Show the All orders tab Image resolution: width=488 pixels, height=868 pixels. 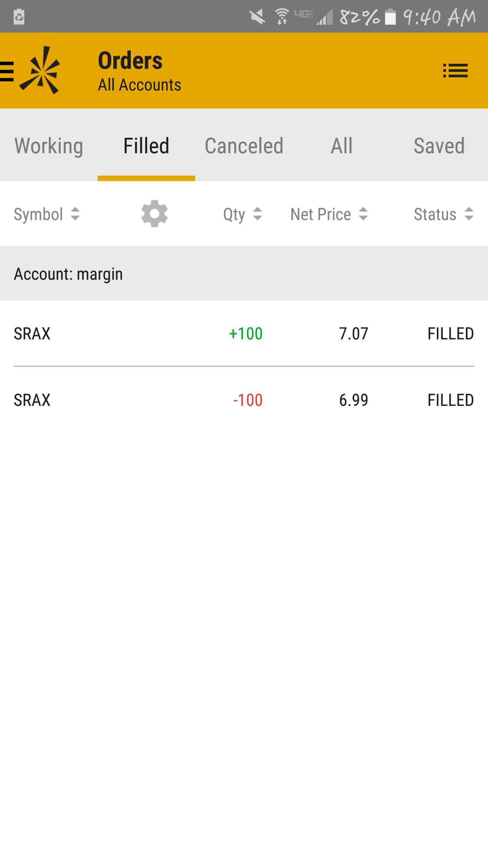coord(342,146)
